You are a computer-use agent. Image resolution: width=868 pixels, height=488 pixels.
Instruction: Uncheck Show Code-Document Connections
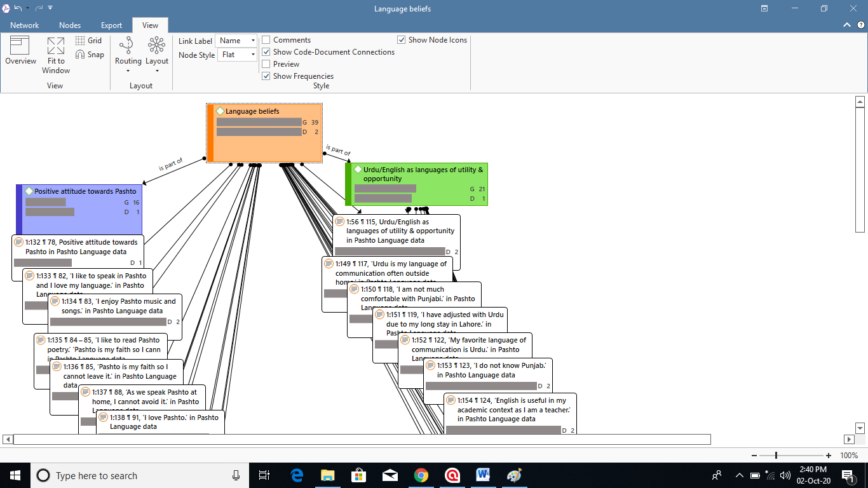pyautogui.click(x=266, y=52)
